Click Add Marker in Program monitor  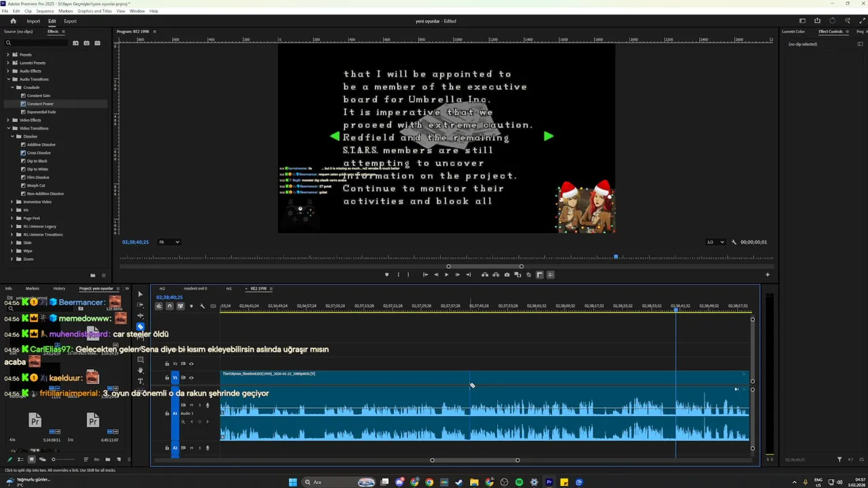point(387,274)
